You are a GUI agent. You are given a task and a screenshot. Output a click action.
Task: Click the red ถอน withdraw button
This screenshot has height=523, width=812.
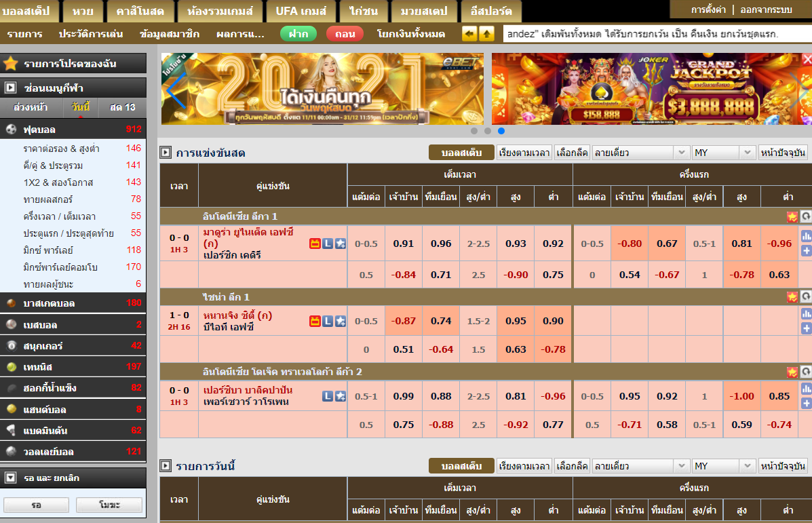point(345,34)
